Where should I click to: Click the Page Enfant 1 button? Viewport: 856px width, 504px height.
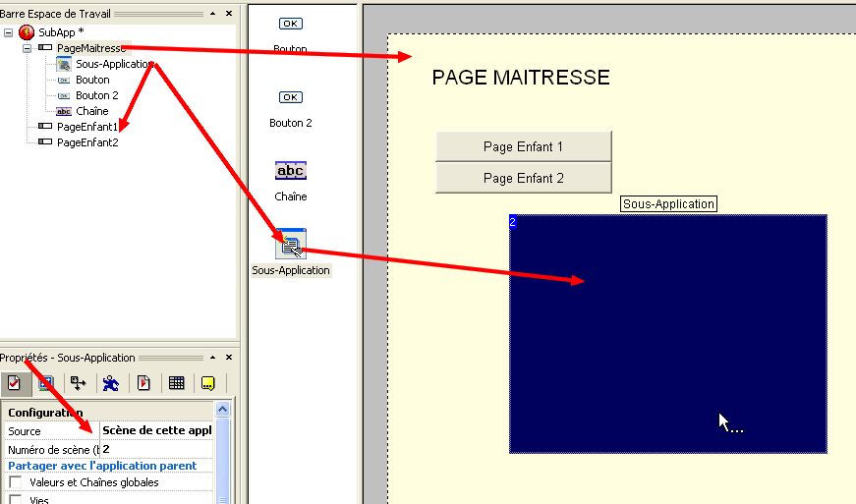[x=524, y=146]
